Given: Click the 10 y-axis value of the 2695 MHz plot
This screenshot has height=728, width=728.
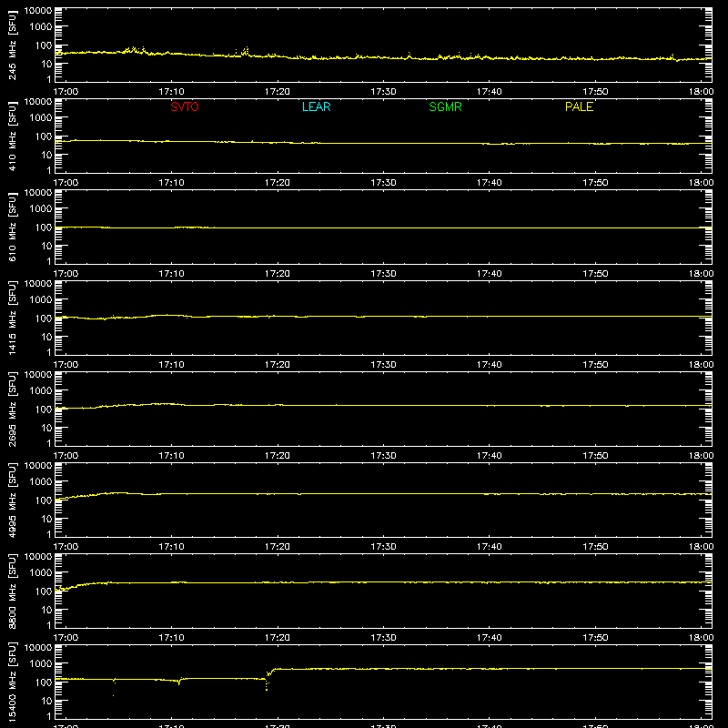Looking at the screenshot, I should pos(46,428).
